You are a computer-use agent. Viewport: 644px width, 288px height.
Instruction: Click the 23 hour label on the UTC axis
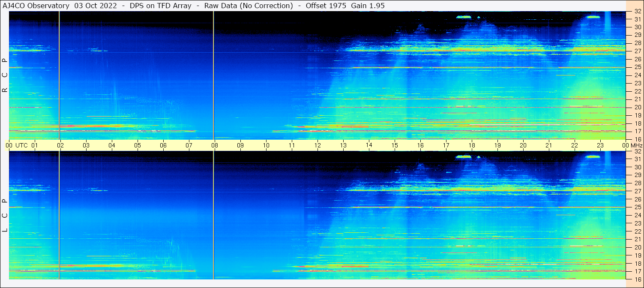point(600,145)
